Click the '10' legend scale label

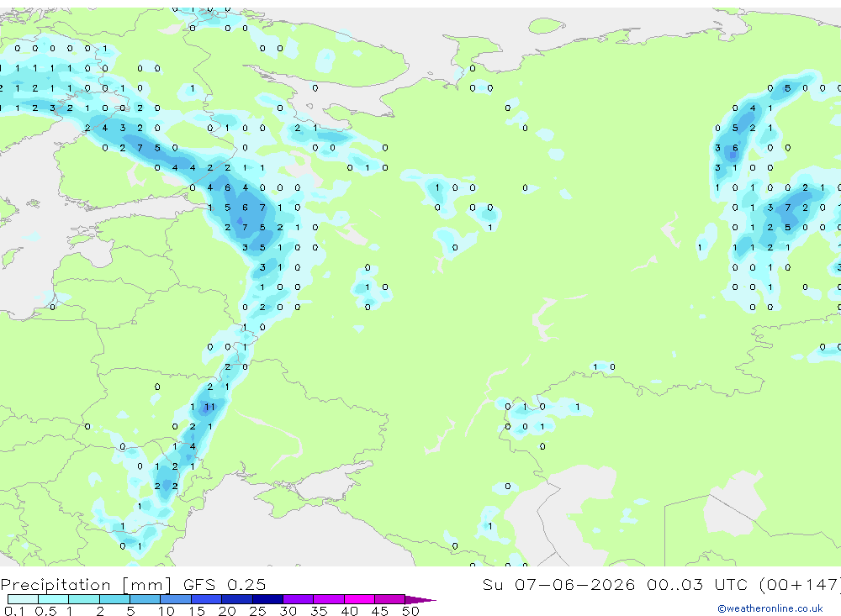(x=166, y=611)
